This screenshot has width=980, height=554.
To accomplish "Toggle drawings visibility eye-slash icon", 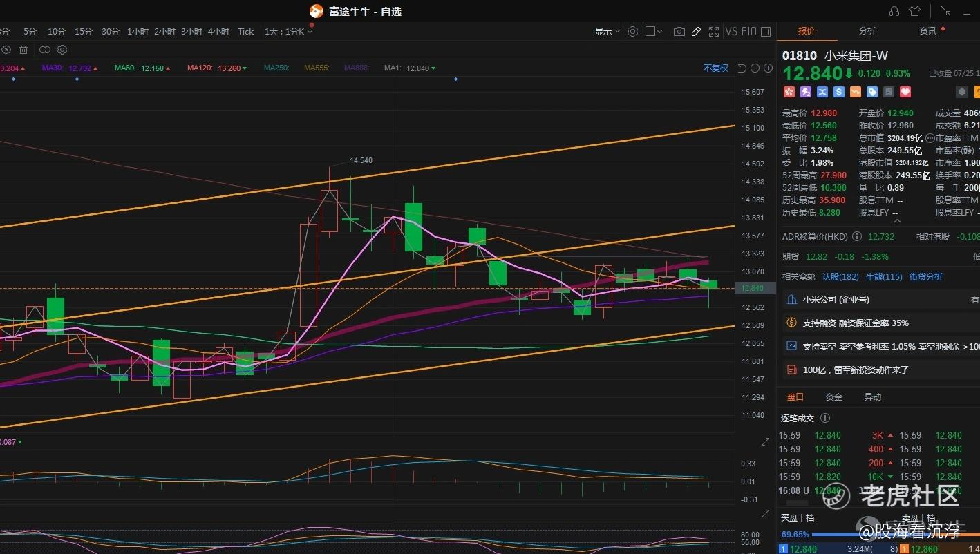I will click(6, 50).
